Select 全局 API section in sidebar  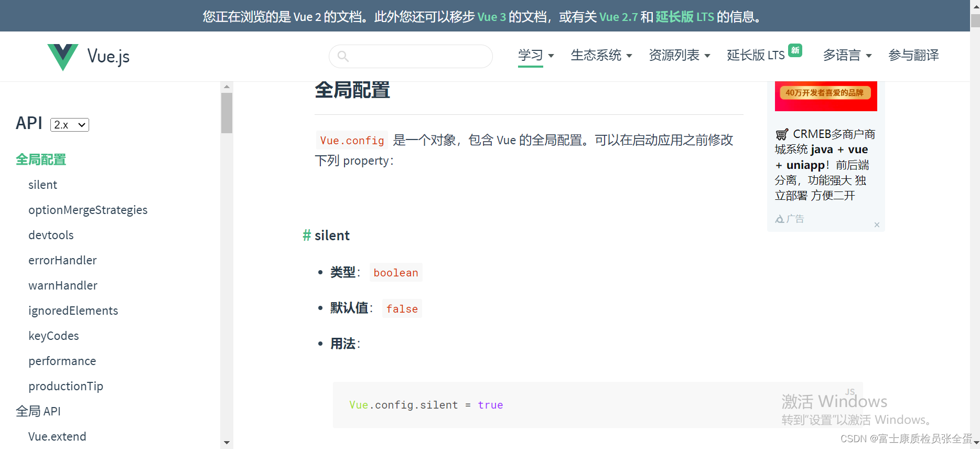(38, 411)
